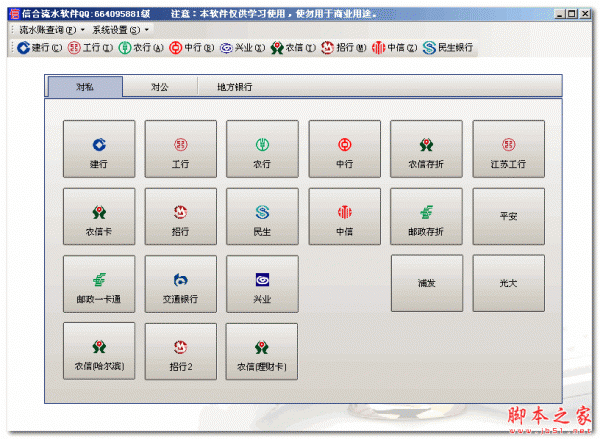Open the 邮政存折 tile

[x=426, y=216]
